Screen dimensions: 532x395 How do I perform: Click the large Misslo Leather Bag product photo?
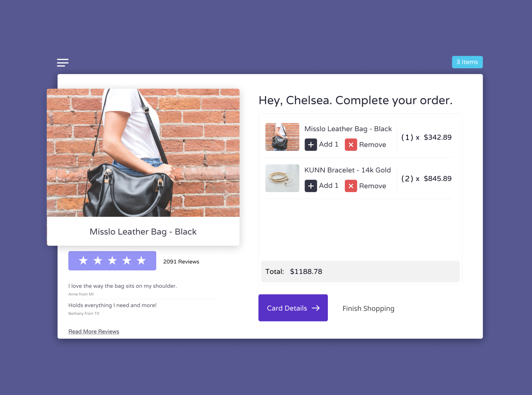coord(143,153)
